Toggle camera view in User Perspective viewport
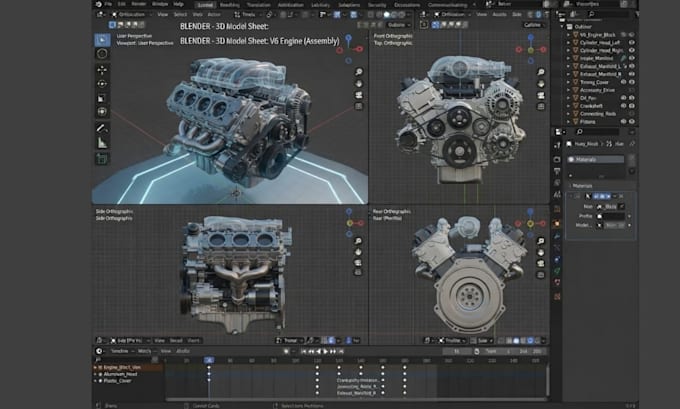This screenshot has width=680, height=409. pos(359,95)
